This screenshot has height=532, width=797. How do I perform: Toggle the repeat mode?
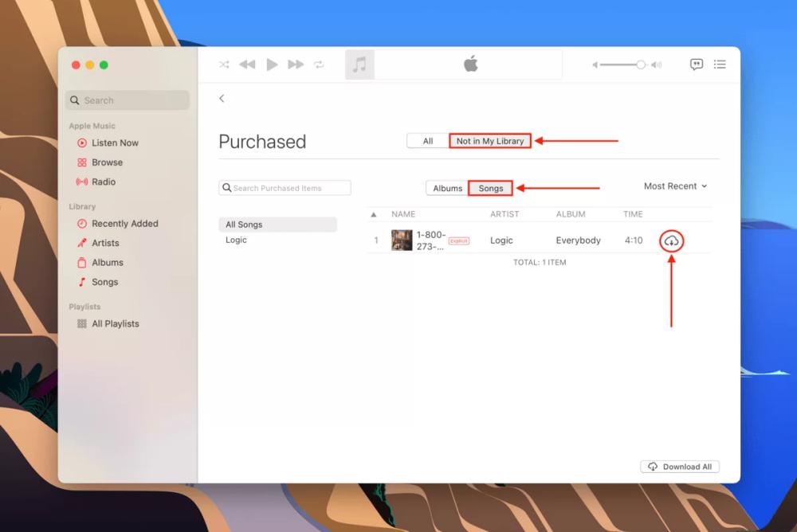pos(319,65)
